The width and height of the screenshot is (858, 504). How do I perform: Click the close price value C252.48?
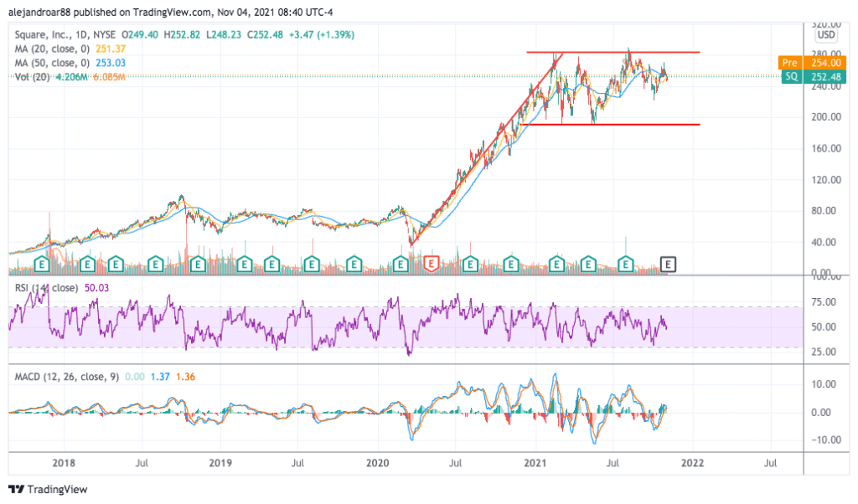coord(265,35)
